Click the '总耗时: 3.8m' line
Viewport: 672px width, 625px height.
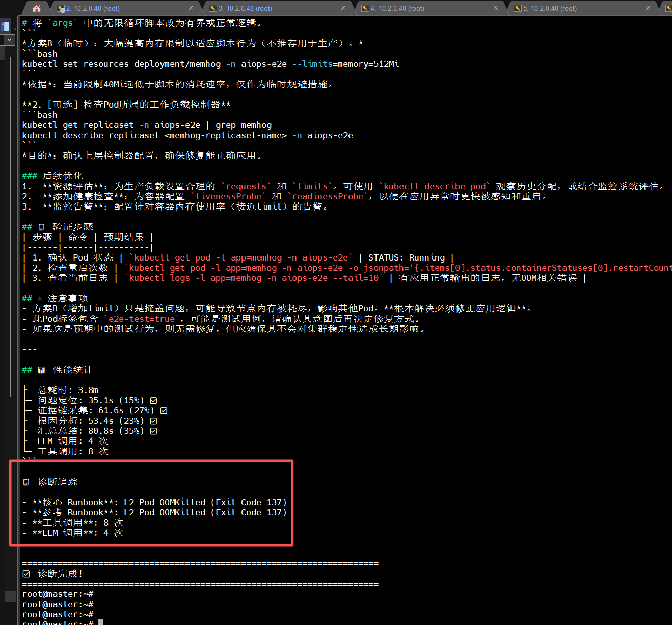pos(68,390)
